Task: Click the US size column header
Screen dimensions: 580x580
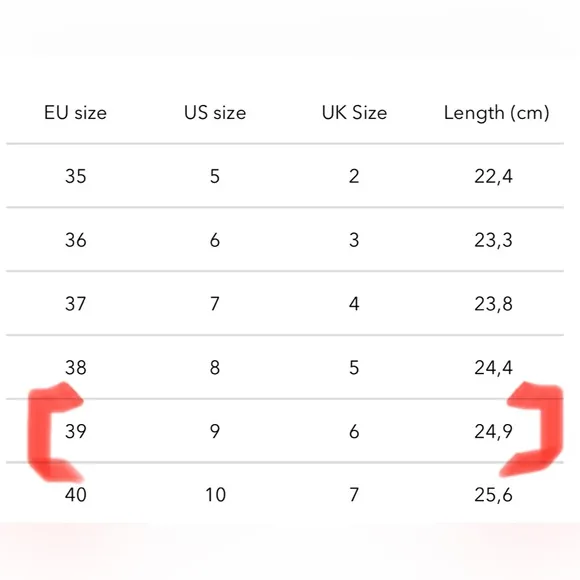Action: click(x=215, y=113)
